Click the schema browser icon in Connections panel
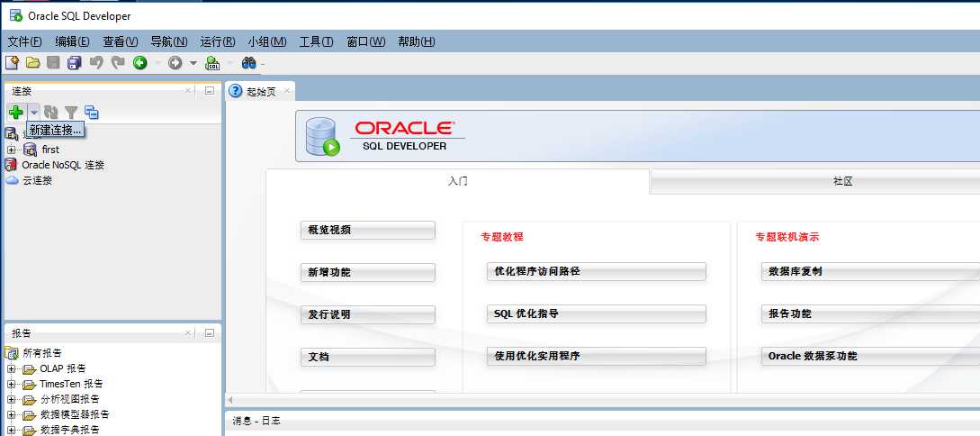980x436 pixels. point(92,113)
